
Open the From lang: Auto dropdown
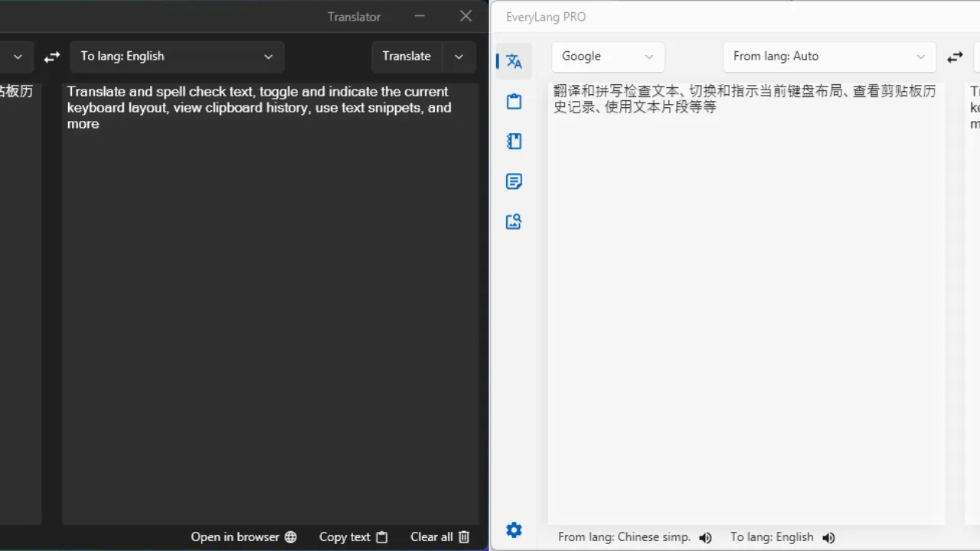click(x=829, y=57)
